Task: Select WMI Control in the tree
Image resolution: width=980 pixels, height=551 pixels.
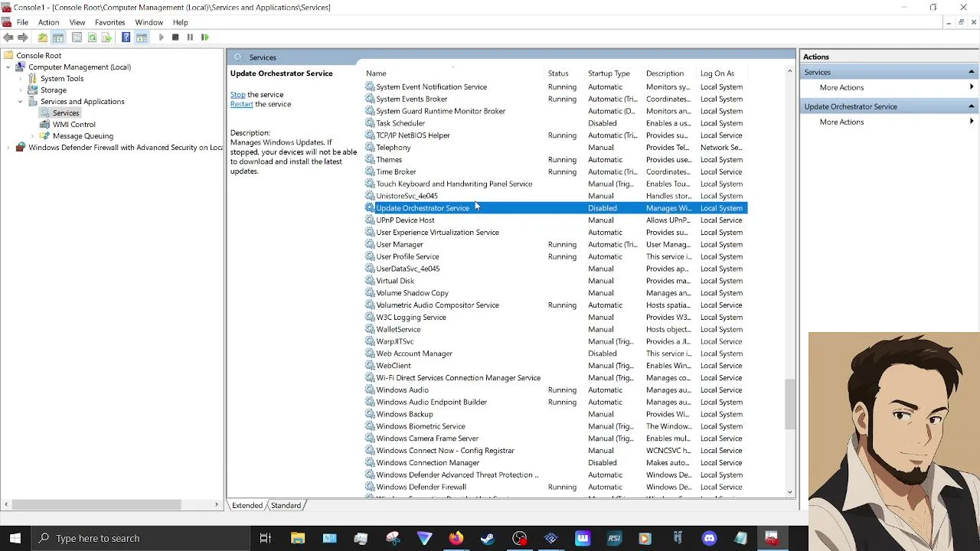Action: click(73, 125)
